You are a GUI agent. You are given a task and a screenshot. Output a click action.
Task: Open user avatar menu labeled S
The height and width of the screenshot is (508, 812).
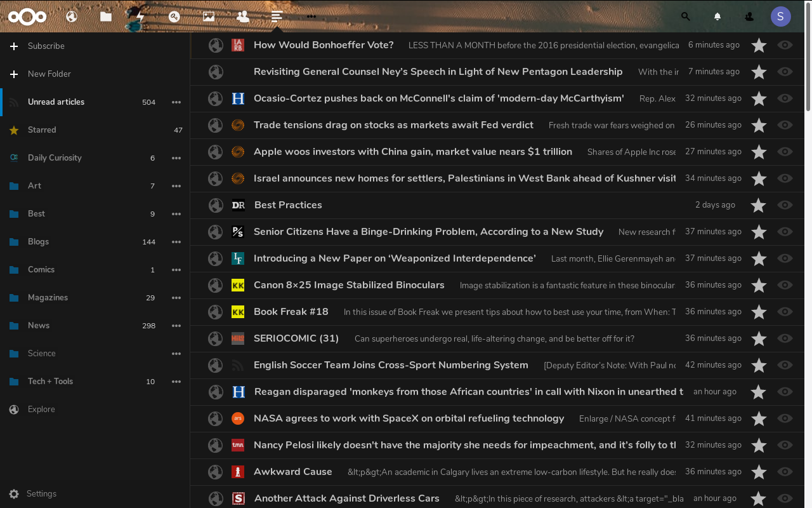click(780, 17)
